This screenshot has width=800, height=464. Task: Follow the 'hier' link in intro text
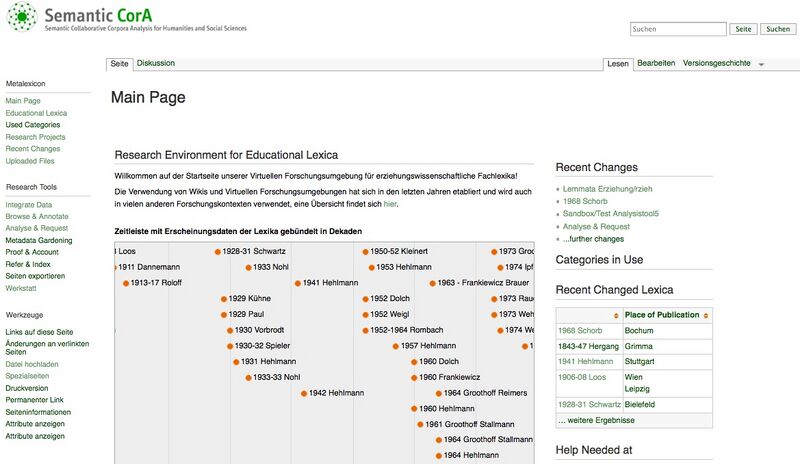tap(390, 204)
